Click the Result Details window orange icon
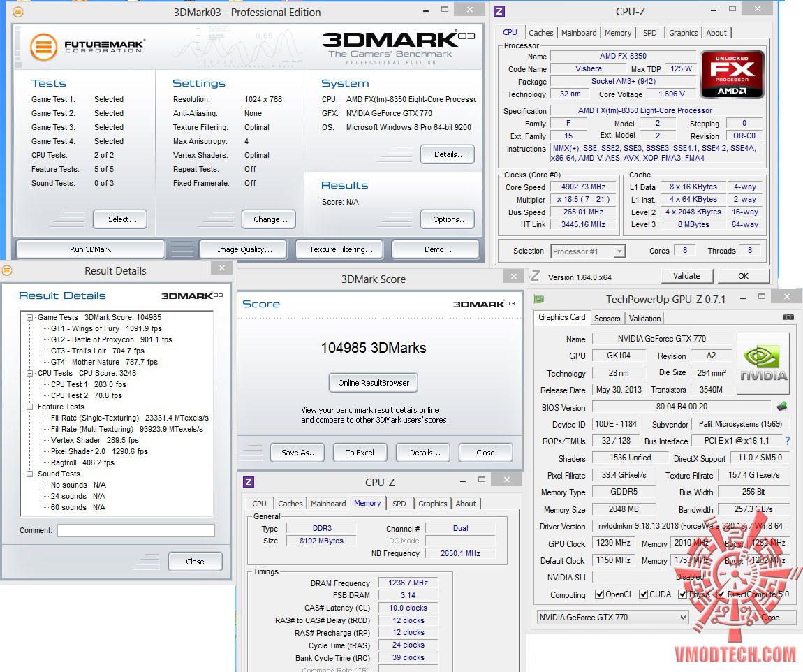This screenshot has width=803, height=672. (7, 270)
